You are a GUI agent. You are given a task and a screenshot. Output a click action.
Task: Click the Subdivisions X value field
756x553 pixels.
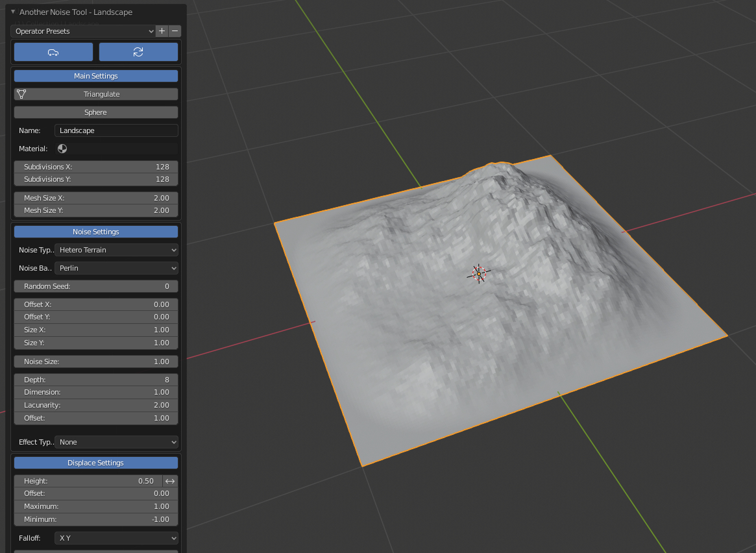click(x=96, y=167)
